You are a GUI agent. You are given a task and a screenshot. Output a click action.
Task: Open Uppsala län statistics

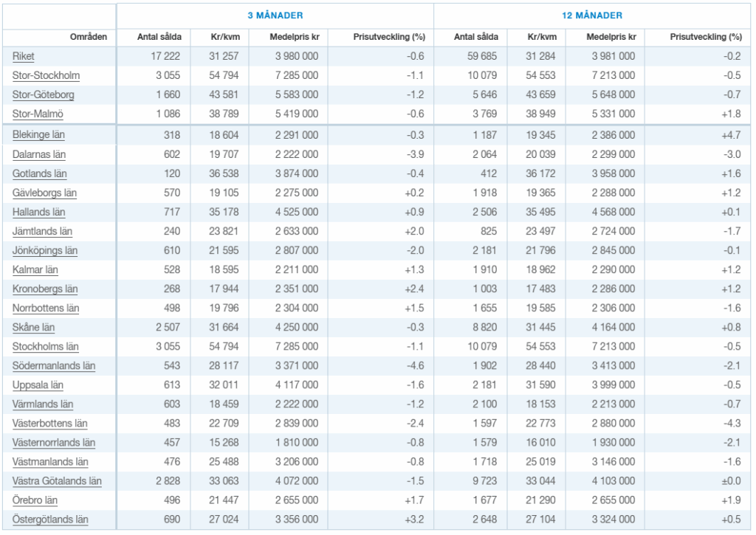tap(38, 384)
